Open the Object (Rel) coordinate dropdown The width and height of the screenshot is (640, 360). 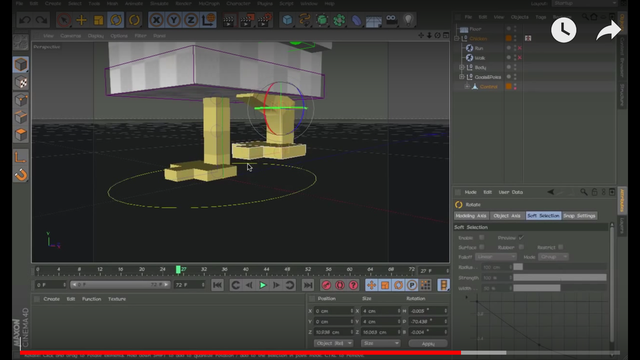click(x=333, y=343)
